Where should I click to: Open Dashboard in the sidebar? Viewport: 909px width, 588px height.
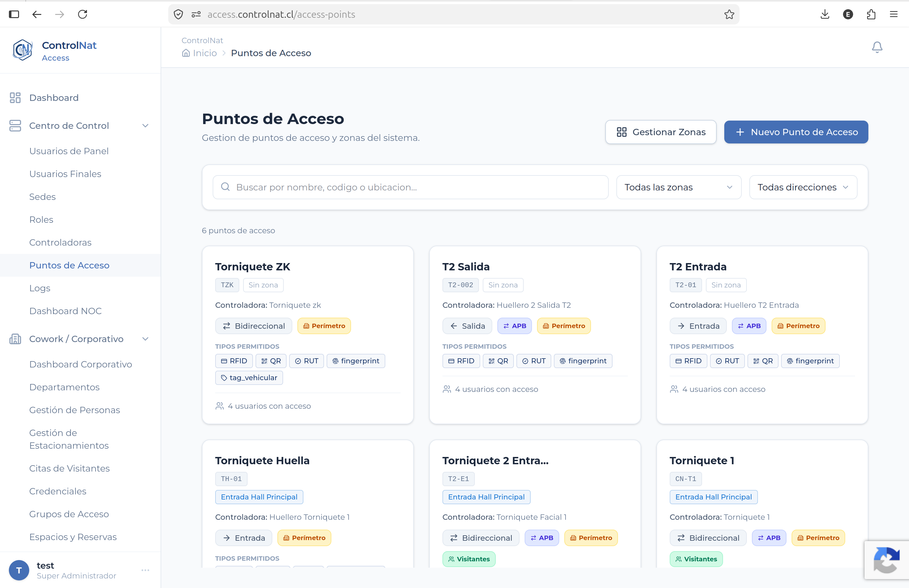54,98
